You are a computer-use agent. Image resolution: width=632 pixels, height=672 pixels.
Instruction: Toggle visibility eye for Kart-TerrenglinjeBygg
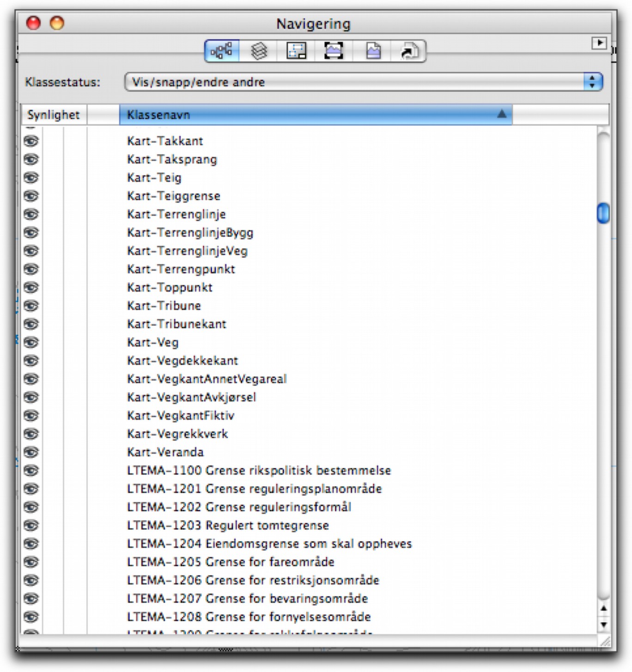coord(31,232)
